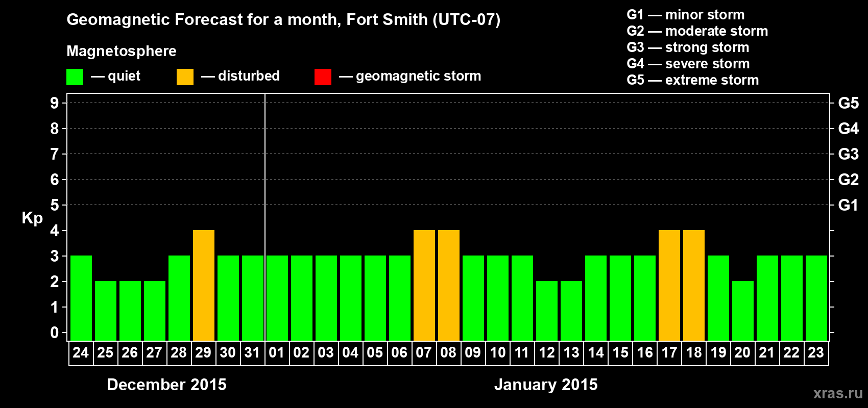Click the green bar for January 12

[547, 311]
